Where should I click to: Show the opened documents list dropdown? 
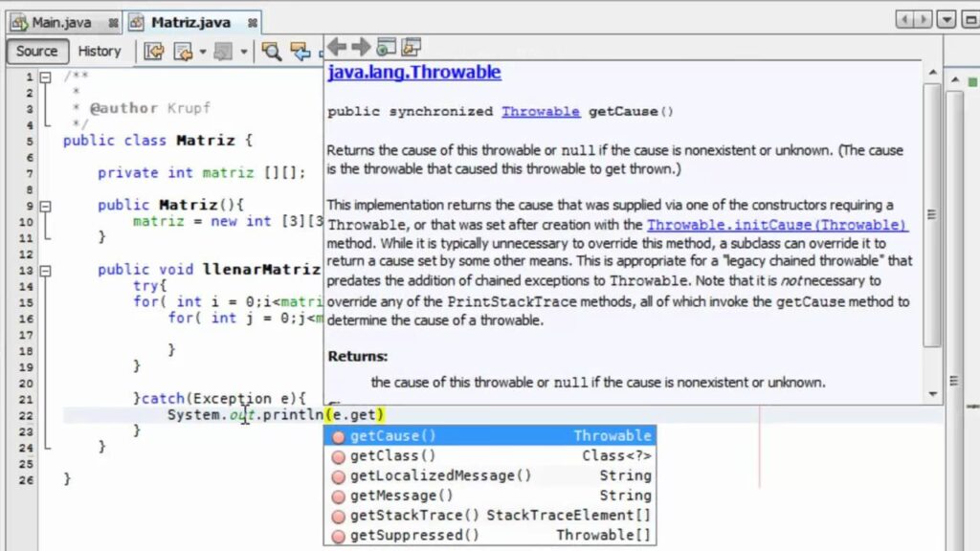946,20
